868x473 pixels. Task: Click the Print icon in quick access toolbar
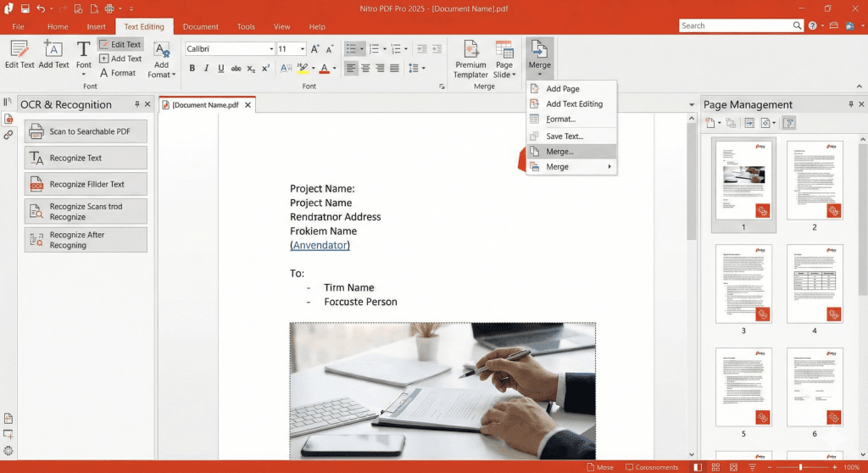[x=109, y=8]
